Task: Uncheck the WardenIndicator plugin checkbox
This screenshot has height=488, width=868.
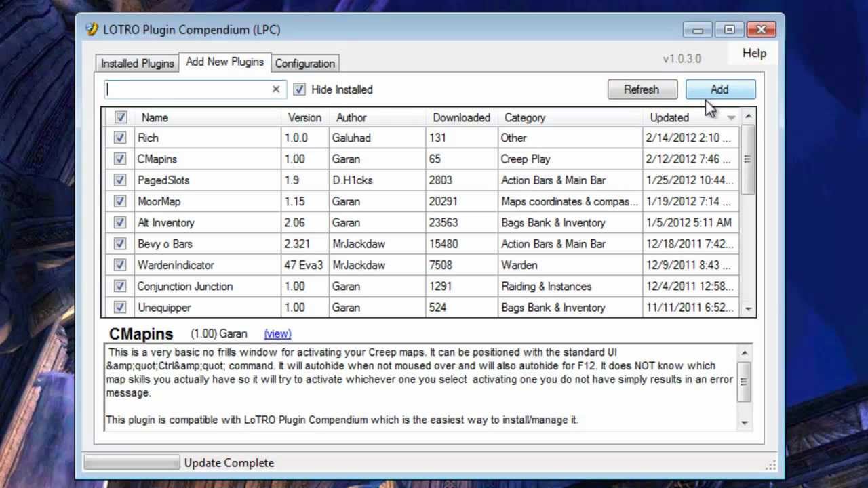Action: click(120, 265)
